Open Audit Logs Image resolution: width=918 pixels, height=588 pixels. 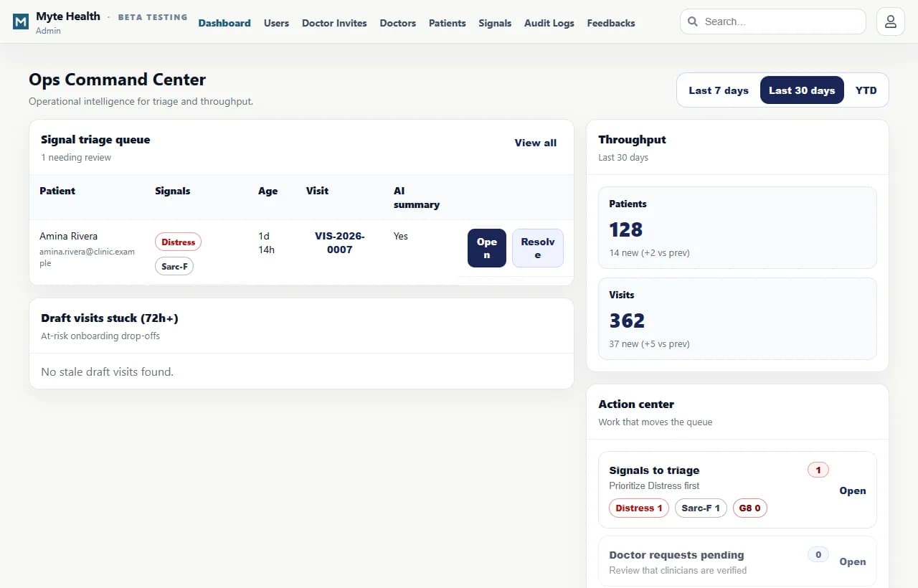[549, 23]
